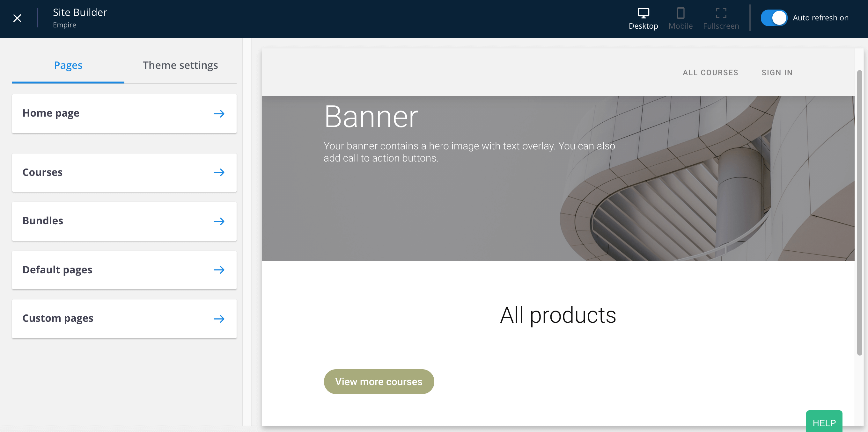Switch to Desktop preview icon
The height and width of the screenshot is (432, 868).
pyautogui.click(x=643, y=13)
